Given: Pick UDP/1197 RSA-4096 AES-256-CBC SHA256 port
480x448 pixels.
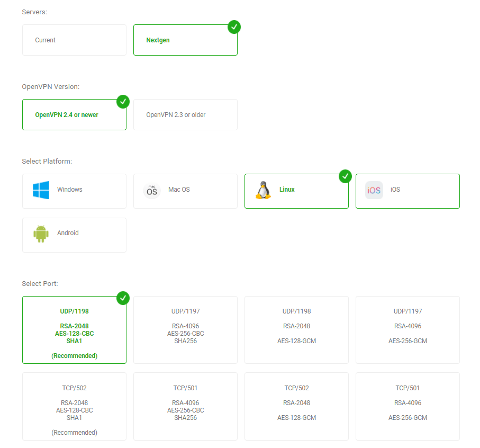Looking at the screenshot, I should point(186,330).
